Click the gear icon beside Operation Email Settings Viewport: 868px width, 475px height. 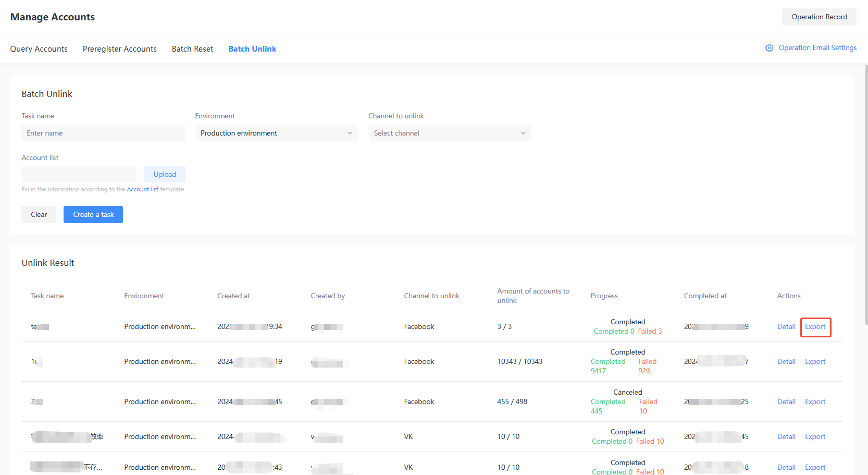pyautogui.click(x=769, y=48)
